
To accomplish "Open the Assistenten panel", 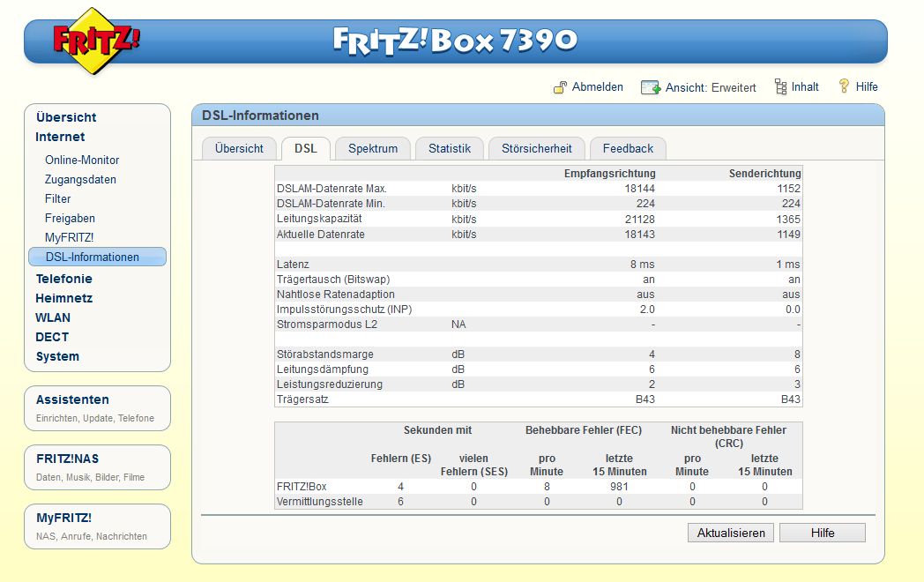I will pyautogui.click(x=97, y=408).
